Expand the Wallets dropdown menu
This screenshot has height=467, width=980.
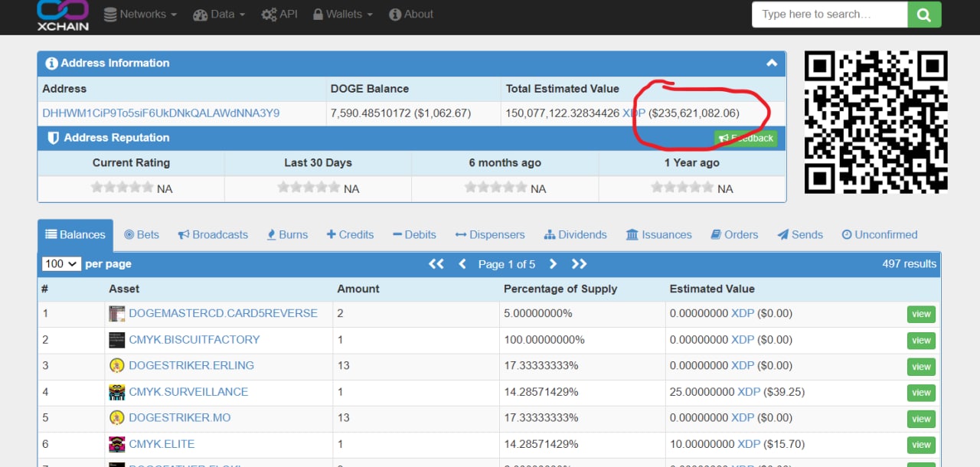[x=343, y=14]
